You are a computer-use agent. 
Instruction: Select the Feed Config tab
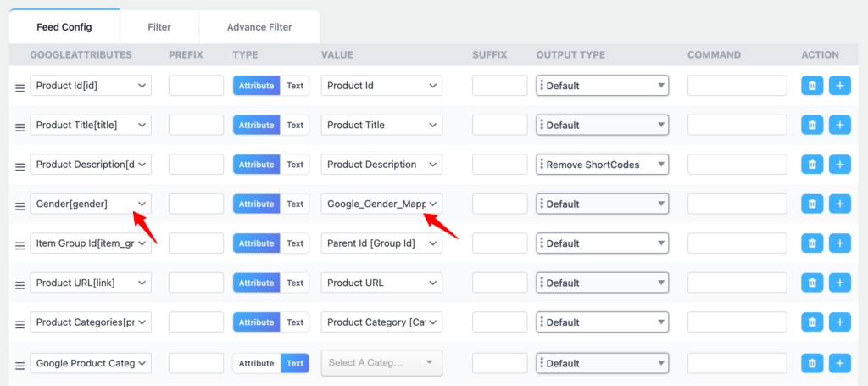click(64, 27)
